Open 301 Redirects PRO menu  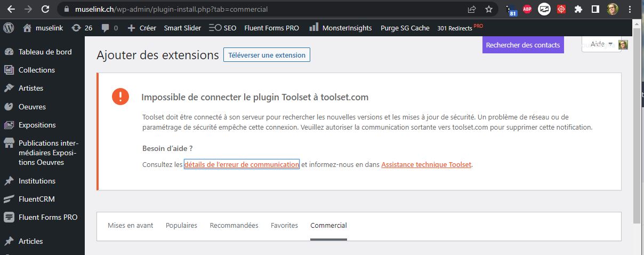(x=460, y=28)
